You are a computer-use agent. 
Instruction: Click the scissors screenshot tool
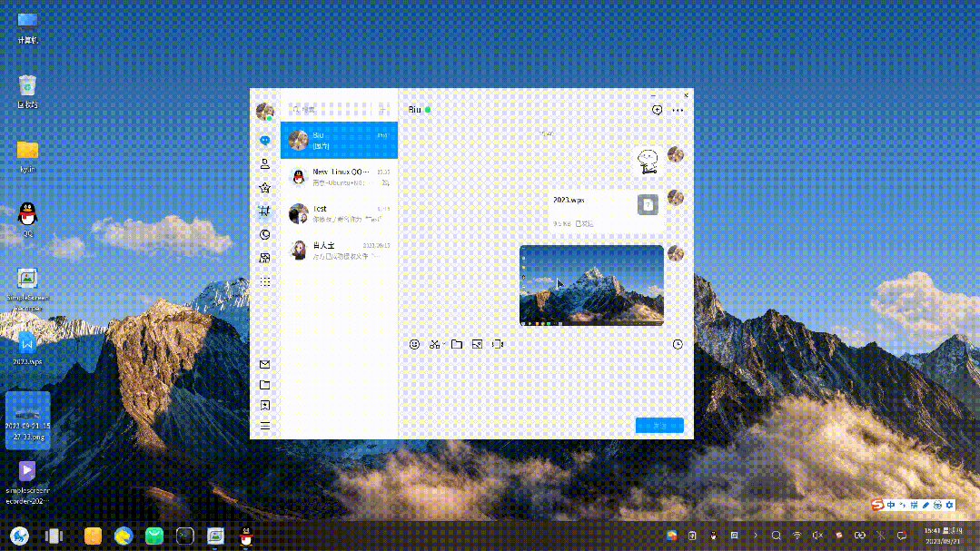point(434,345)
